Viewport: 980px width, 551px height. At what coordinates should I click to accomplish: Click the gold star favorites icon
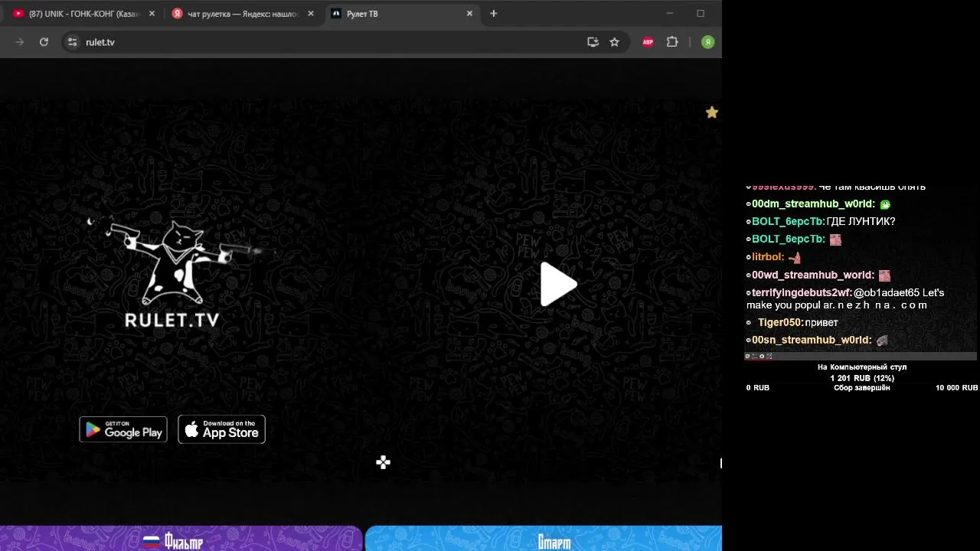[x=712, y=112]
